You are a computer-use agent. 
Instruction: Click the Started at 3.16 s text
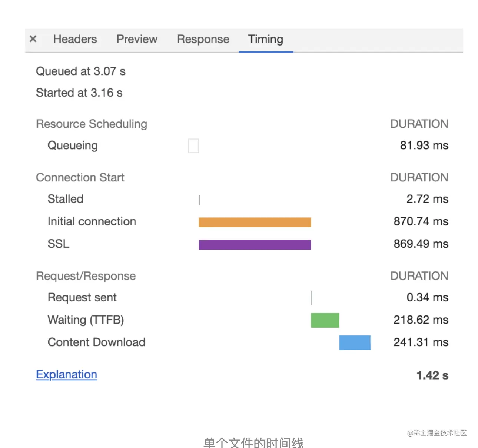coord(79,93)
